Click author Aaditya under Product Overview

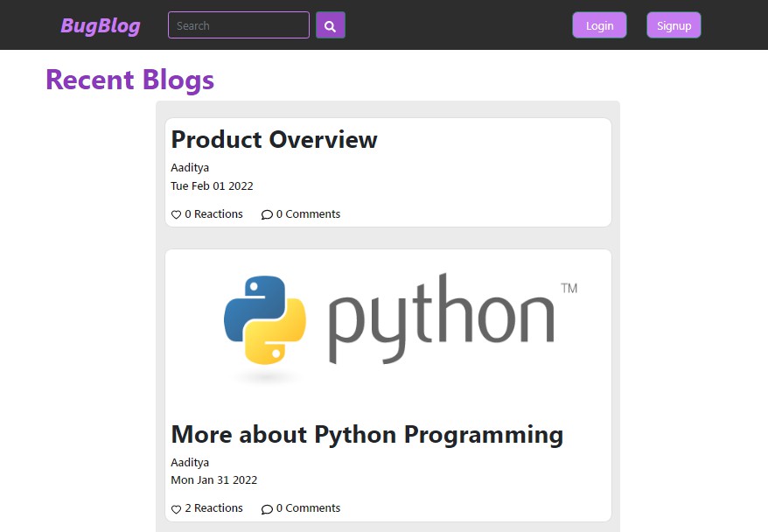click(189, 167)
